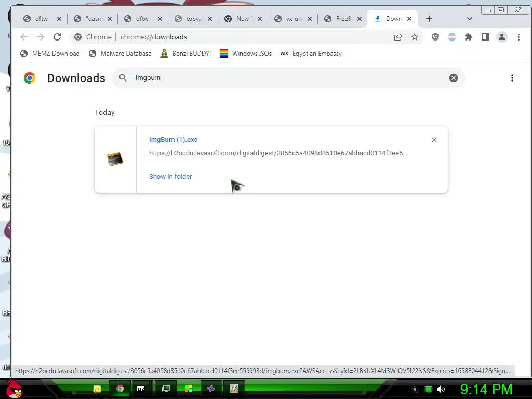The image size is (532, 399).
Task: Open Windows ISOs bookmark
Action: point(246,54)
